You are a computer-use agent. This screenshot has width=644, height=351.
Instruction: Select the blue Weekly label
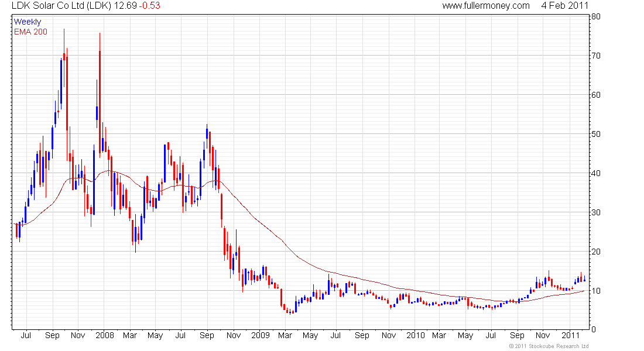click(x=28, y=22)
